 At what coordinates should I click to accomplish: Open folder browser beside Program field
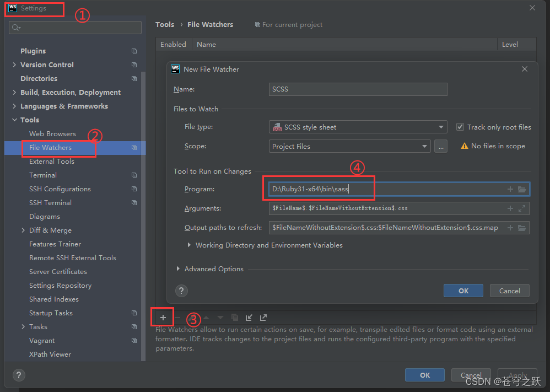(x=522, y=189)
